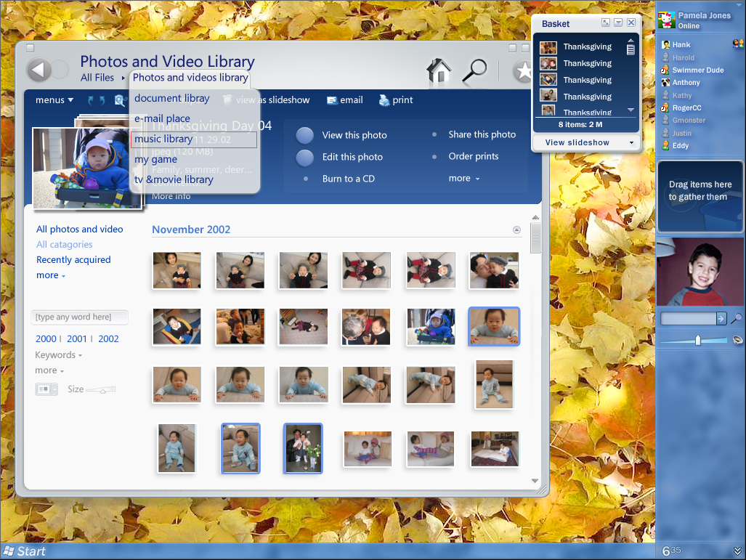Click the type any word here field
This screenshot has height=560, width=746.
click(79, 317)
